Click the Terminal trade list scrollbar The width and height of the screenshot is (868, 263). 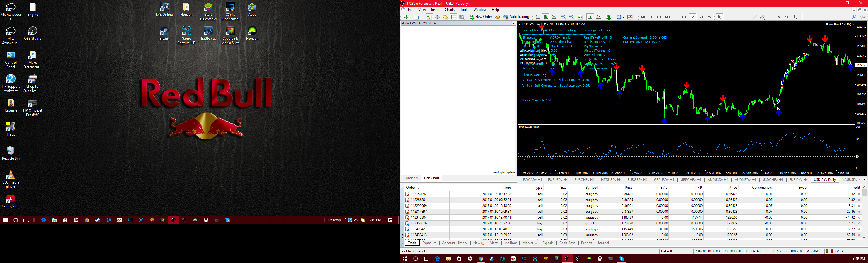(x=864, y=212)
